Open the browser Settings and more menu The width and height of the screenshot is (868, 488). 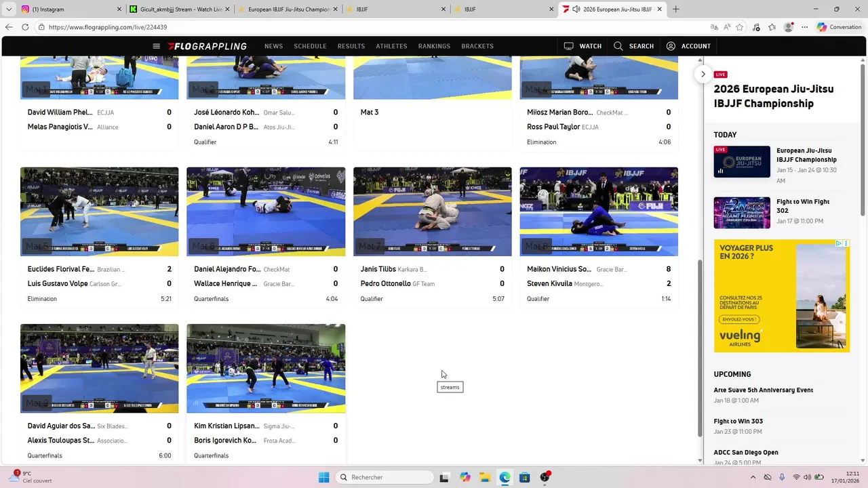[805, 27]
